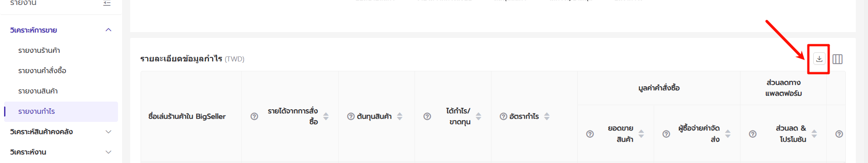Collapse the วิเคราะห์การขาย section chevron
The image size is (868, 163).
tap(108, 30)
